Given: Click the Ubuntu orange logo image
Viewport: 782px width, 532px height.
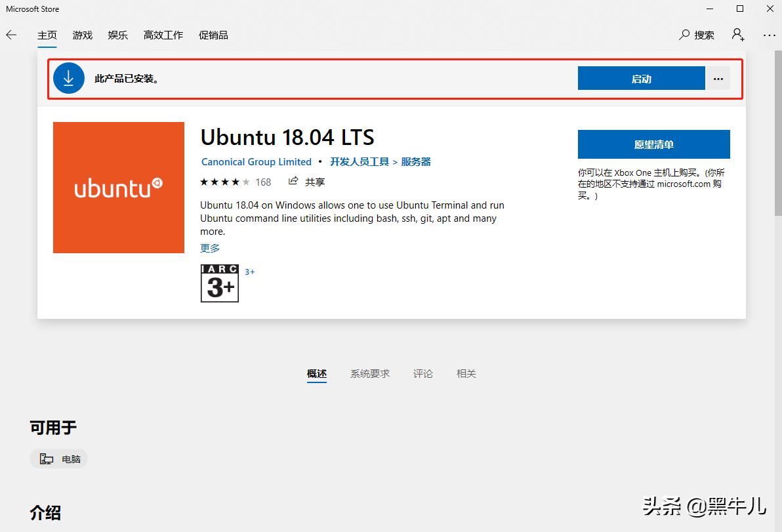Looking at the screenshot, I should click(x=118, y=187).
